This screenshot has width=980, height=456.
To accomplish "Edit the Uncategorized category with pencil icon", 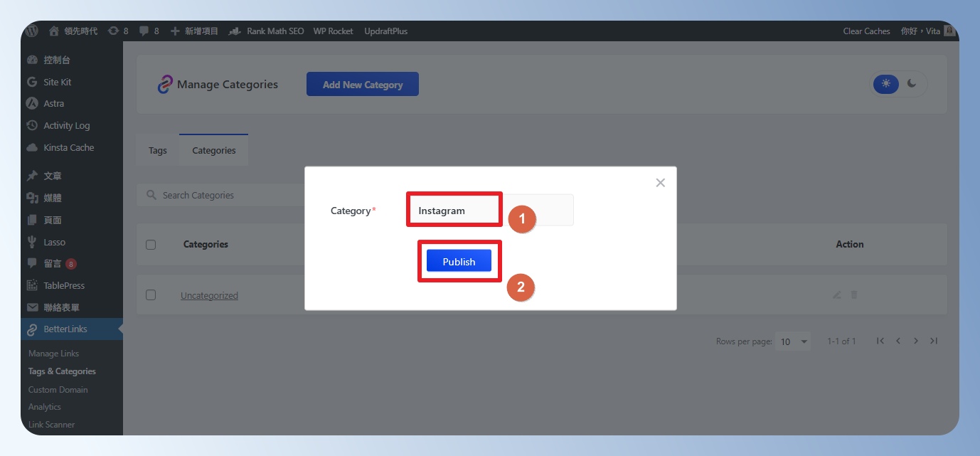I will click(837, 295).
